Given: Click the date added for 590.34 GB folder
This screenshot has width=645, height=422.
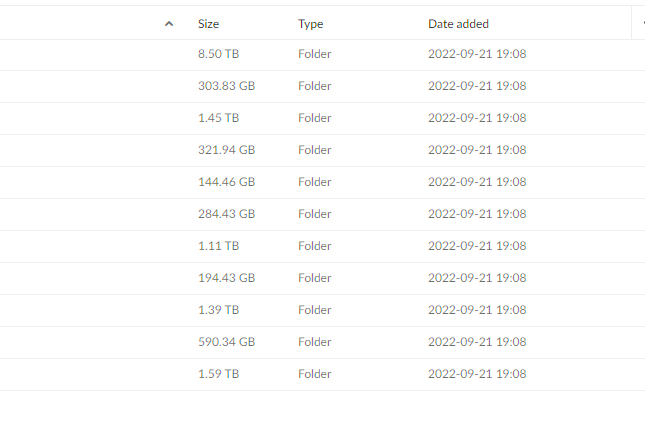Looking at the screenshot, I should click(x=477, y=342).
